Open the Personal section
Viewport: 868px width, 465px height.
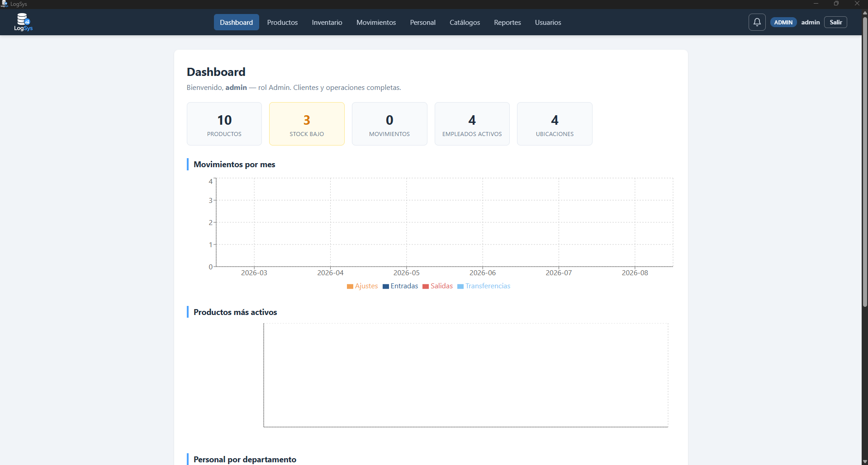point(422,22)
